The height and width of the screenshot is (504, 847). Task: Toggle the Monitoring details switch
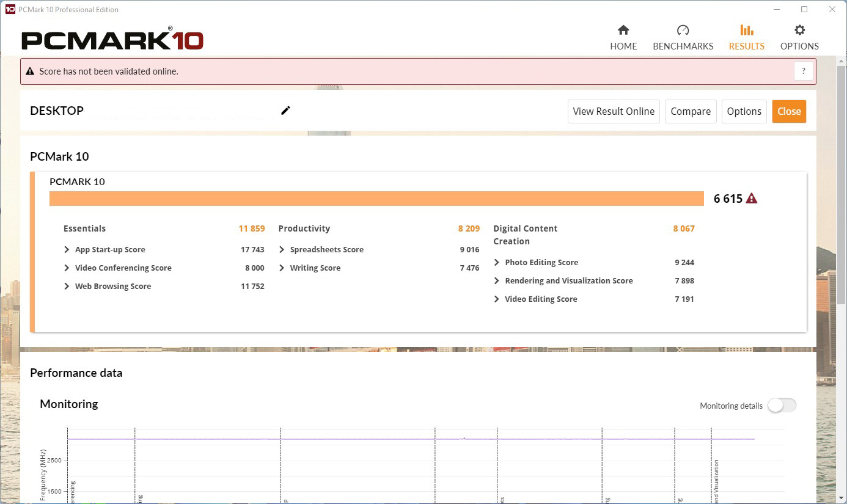tap(782, 405)
